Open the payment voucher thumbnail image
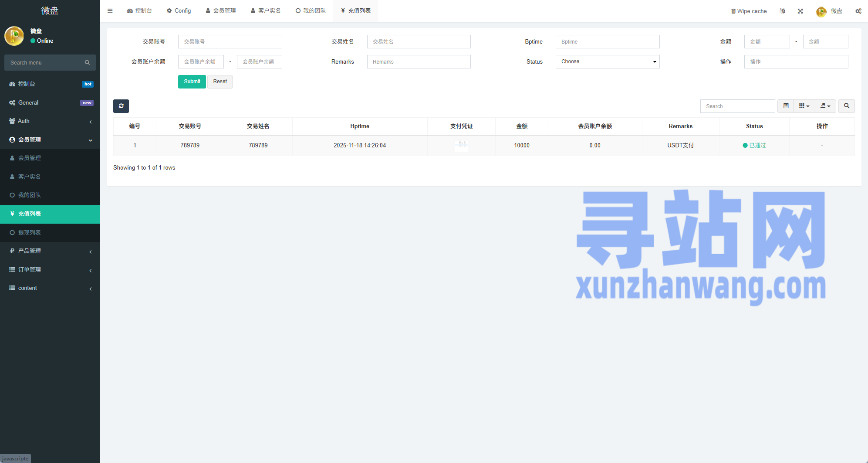This screenshot has width=868, height=463. point(462,145)
